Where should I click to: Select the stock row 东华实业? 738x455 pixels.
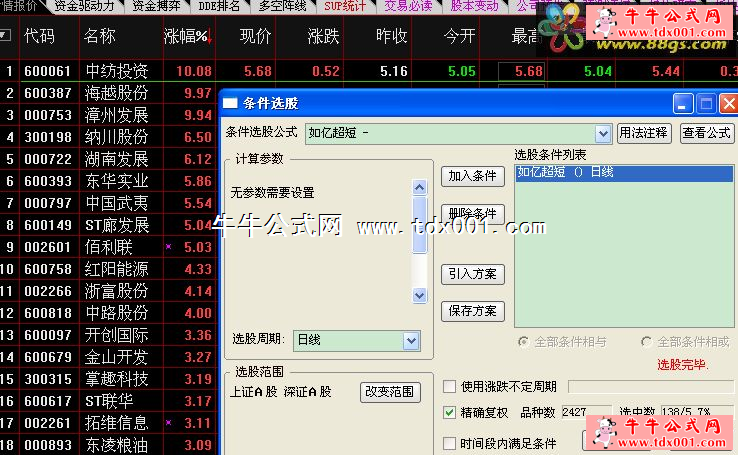point(117,181)
